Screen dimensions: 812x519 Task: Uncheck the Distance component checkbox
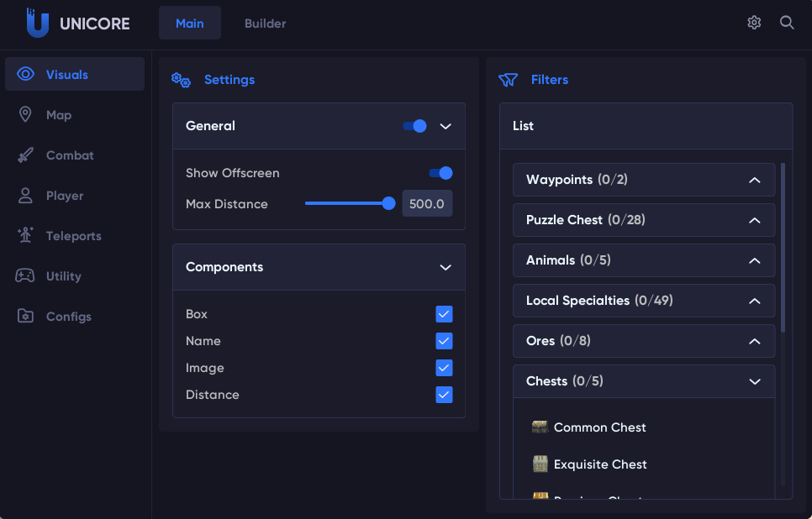(444, 395)
